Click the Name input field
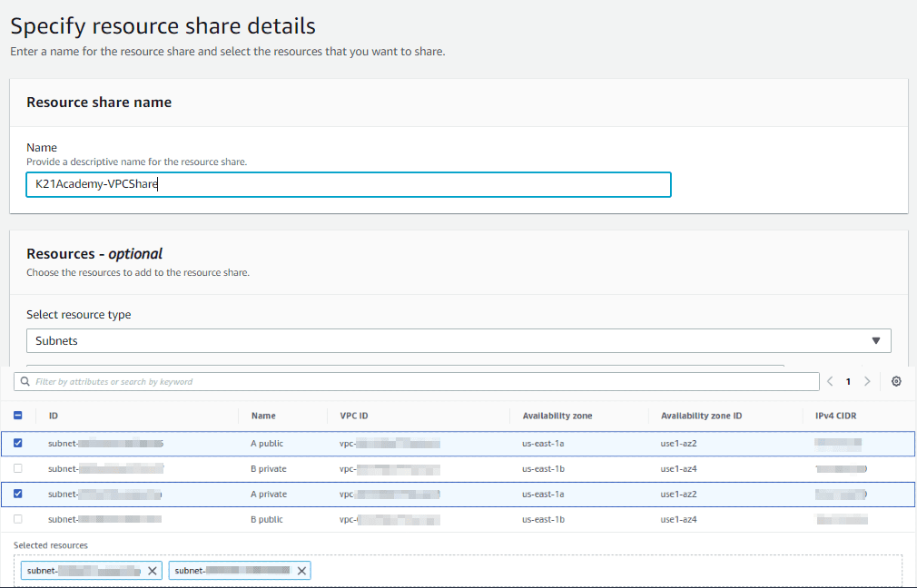917x588 pixels. [348, 184]
